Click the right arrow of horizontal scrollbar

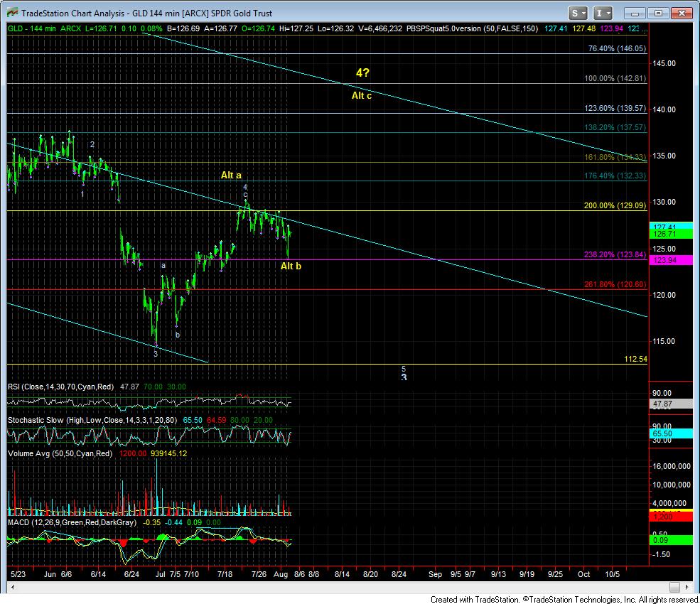(x=686, y=587)
